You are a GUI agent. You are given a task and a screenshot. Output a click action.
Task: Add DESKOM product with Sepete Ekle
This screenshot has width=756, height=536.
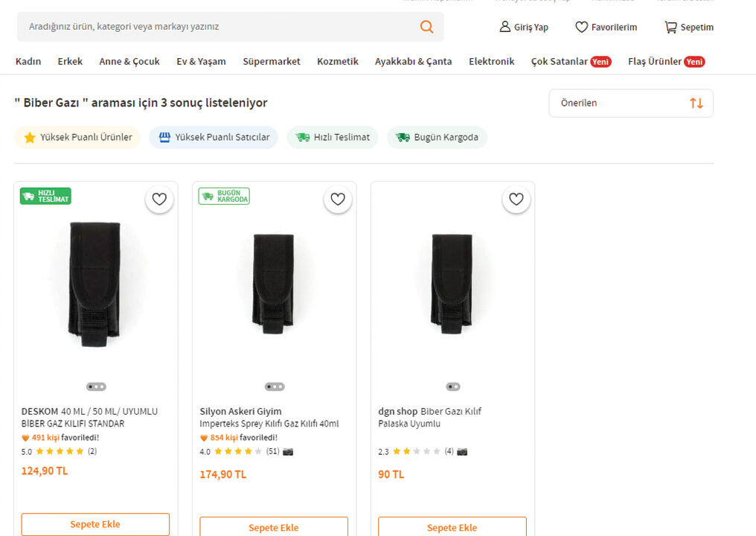95,524
